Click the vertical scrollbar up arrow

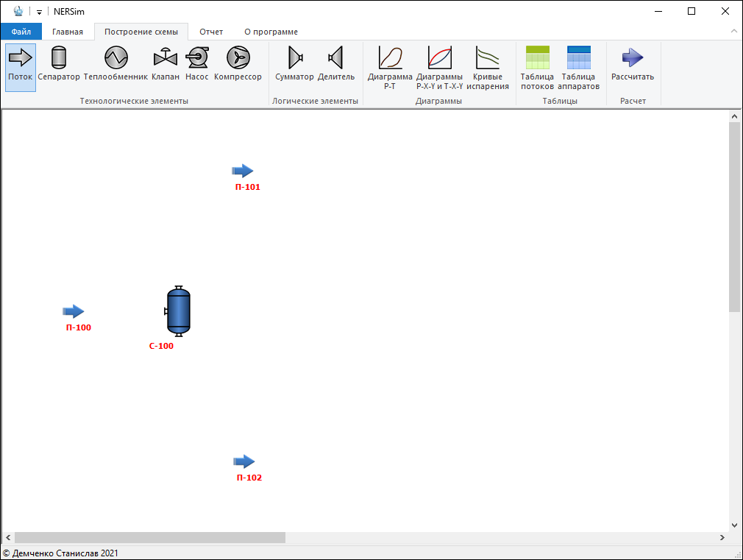pos(734,116)
